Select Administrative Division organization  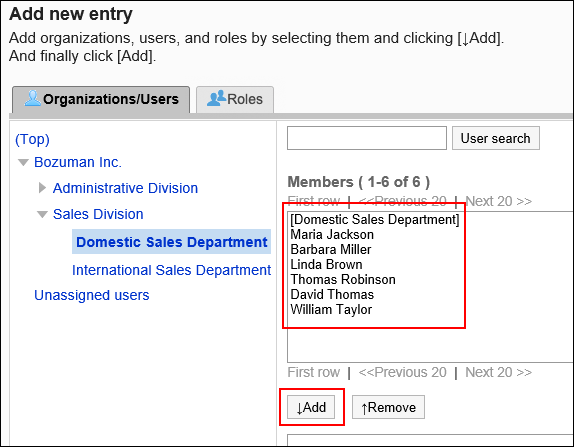tap(125, 188)
